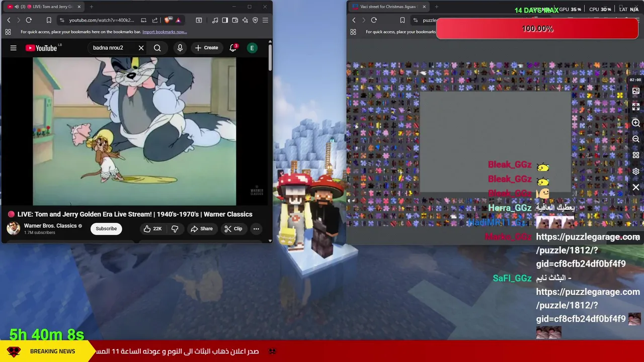Click the puzzlegarage.com link in Marko_GGz's message
The height and width of the screenshot is (362, 644).
click(x=588, y=250)
